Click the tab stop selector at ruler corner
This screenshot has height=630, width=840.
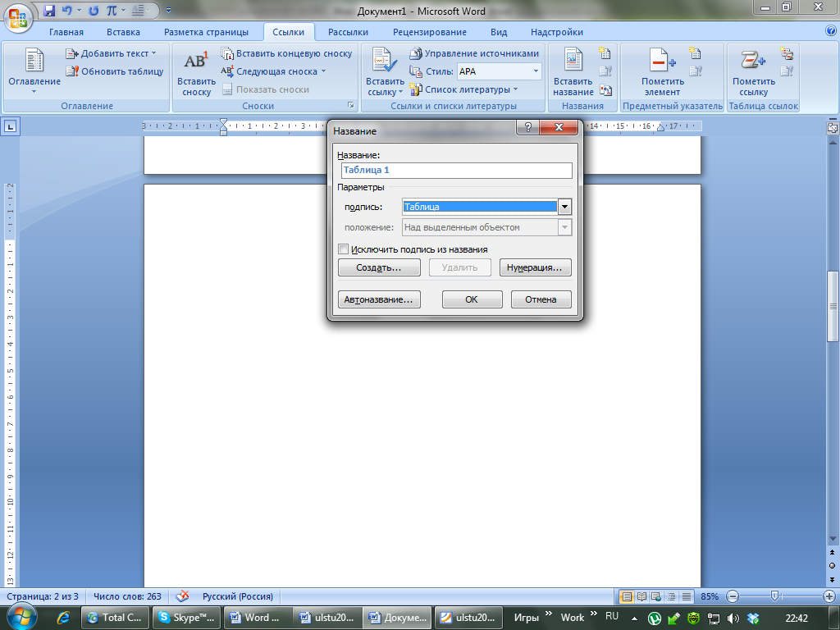coord(10,127)
